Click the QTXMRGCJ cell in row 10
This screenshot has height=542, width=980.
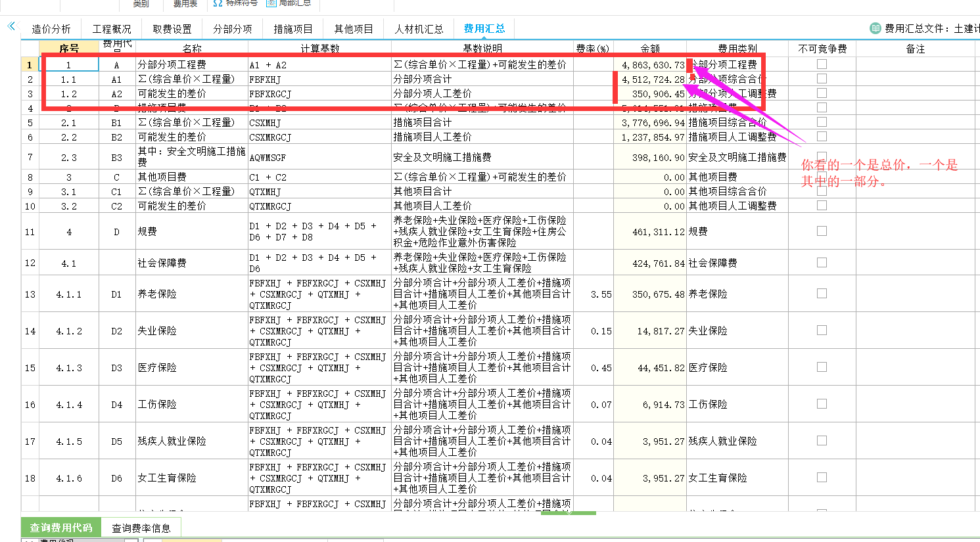[319, 206]
